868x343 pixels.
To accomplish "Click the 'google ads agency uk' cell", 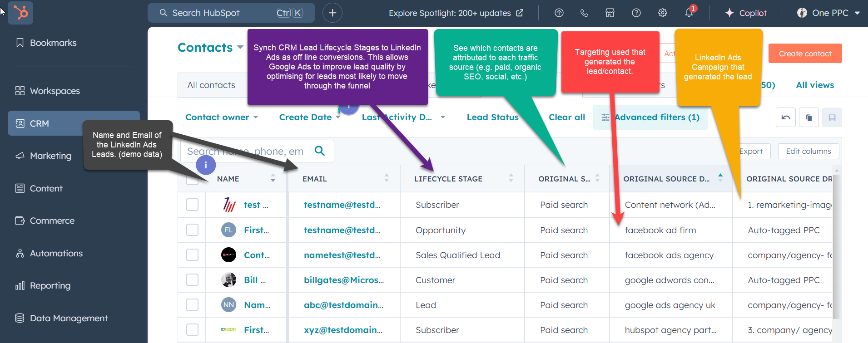I will pyautogui.click(x=670, y=305).
